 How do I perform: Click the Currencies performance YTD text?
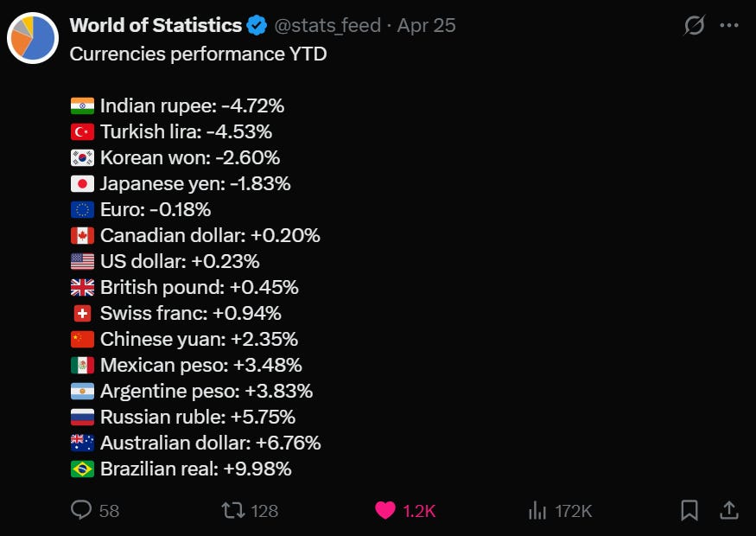198,54
